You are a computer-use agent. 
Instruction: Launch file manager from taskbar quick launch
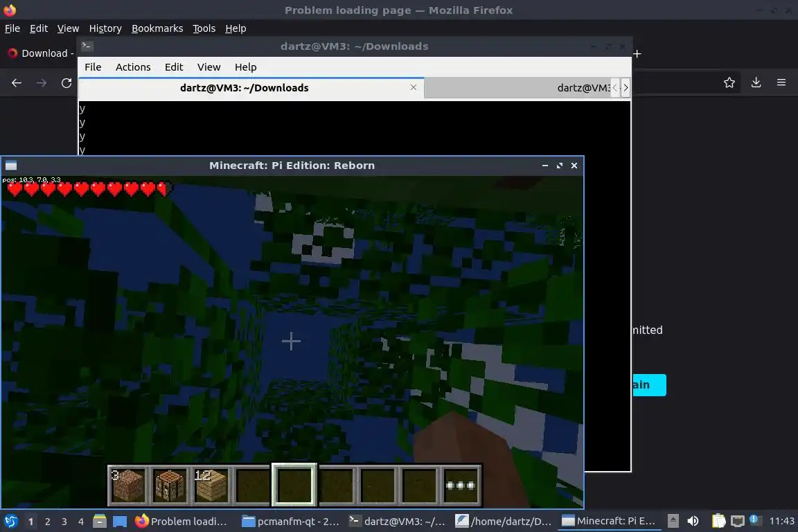100,522
